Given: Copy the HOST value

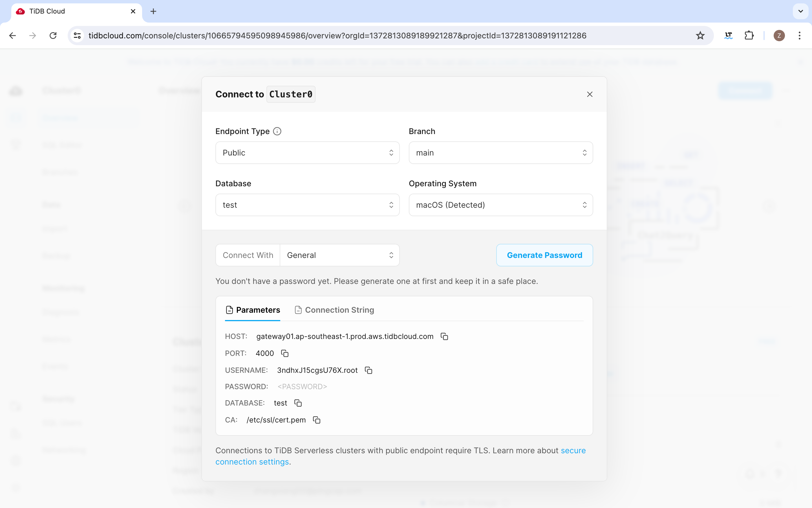Looking at the screenshot, I should 444,336.
